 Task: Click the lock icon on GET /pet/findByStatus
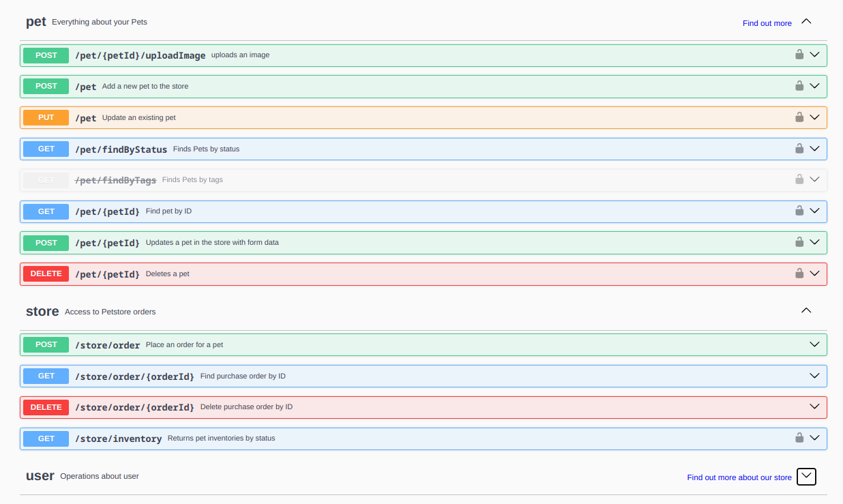(x=799, y=148)
